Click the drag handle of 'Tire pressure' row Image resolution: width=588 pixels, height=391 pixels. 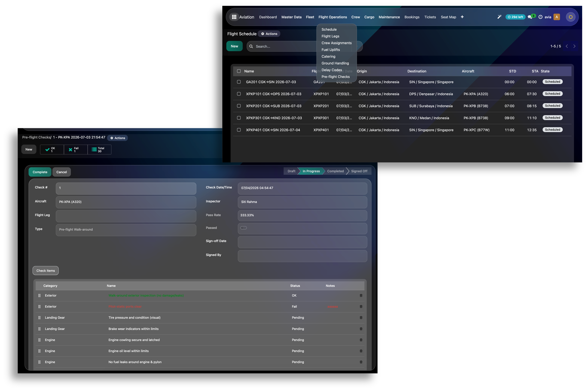pos(39,318)
